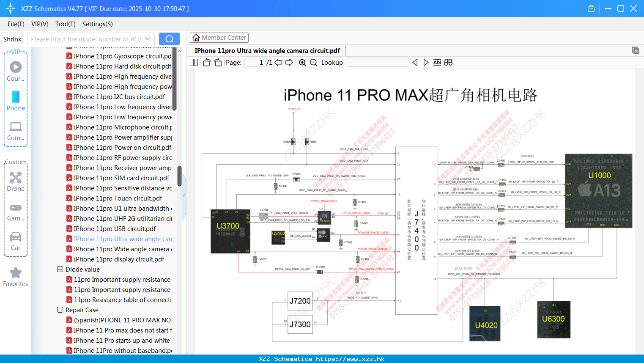Open the VIP(V) menu
The width and height of the screenshot is (644, 363).
click(x=40, y=24)
